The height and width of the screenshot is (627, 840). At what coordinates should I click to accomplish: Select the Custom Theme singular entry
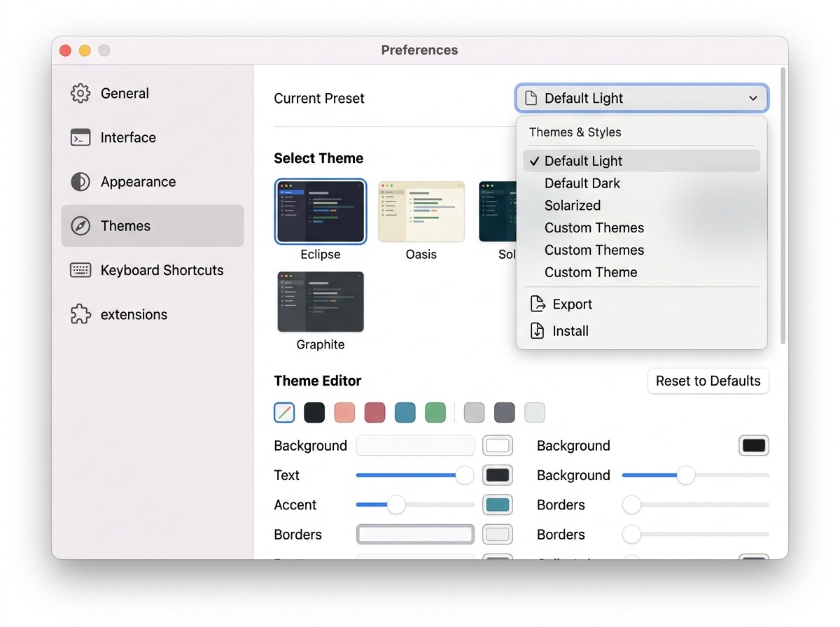coord(641,272)
